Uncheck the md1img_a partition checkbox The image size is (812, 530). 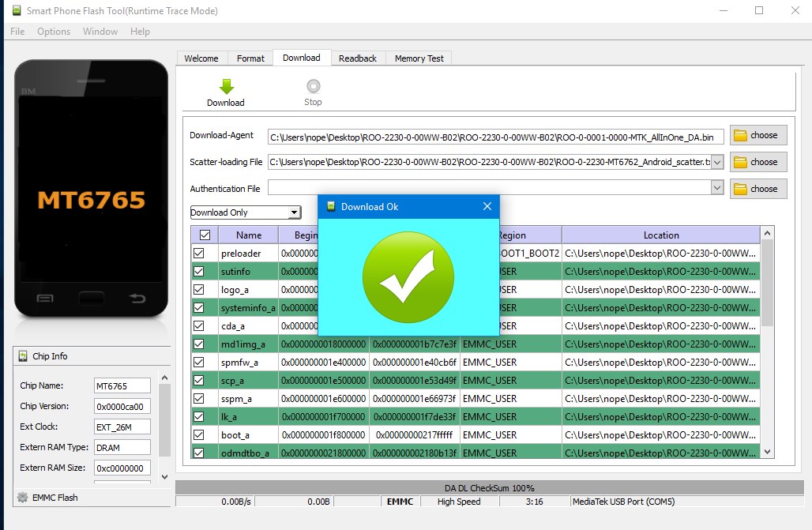[199, 344]
